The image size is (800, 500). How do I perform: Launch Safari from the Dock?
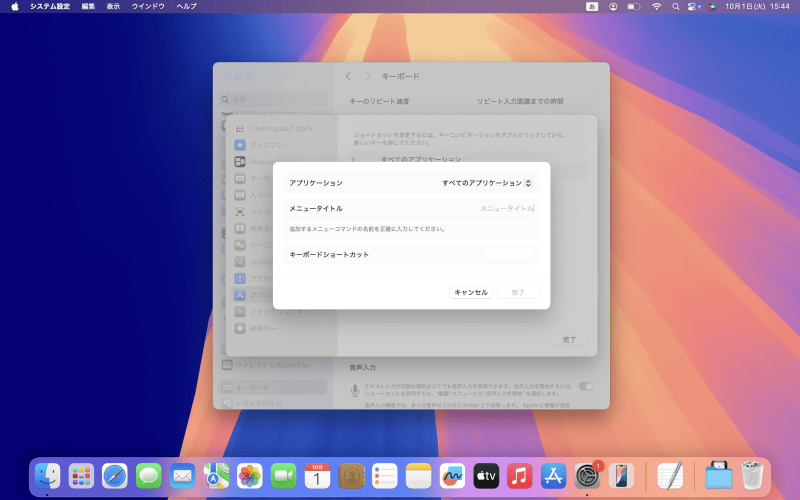pyautogui.click(x=115, y=477)
